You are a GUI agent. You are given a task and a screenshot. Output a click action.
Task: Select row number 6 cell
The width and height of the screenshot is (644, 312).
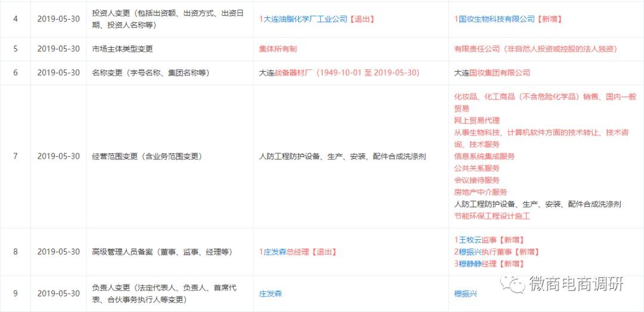[15, 73]
